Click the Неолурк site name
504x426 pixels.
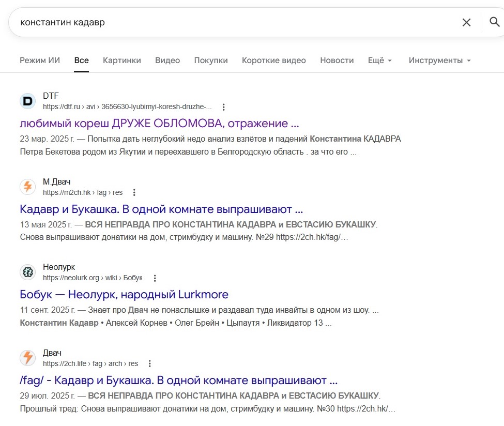[x=59, y=267]
